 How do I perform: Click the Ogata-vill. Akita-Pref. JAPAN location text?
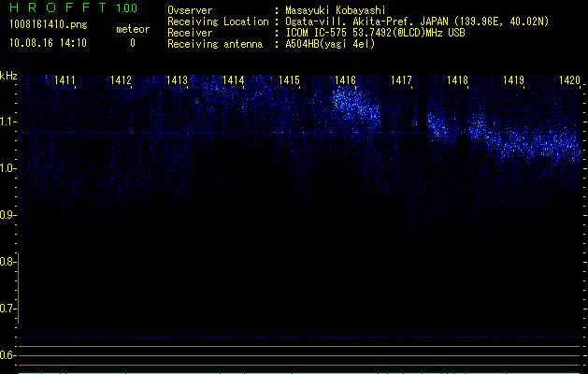[417, 22]
